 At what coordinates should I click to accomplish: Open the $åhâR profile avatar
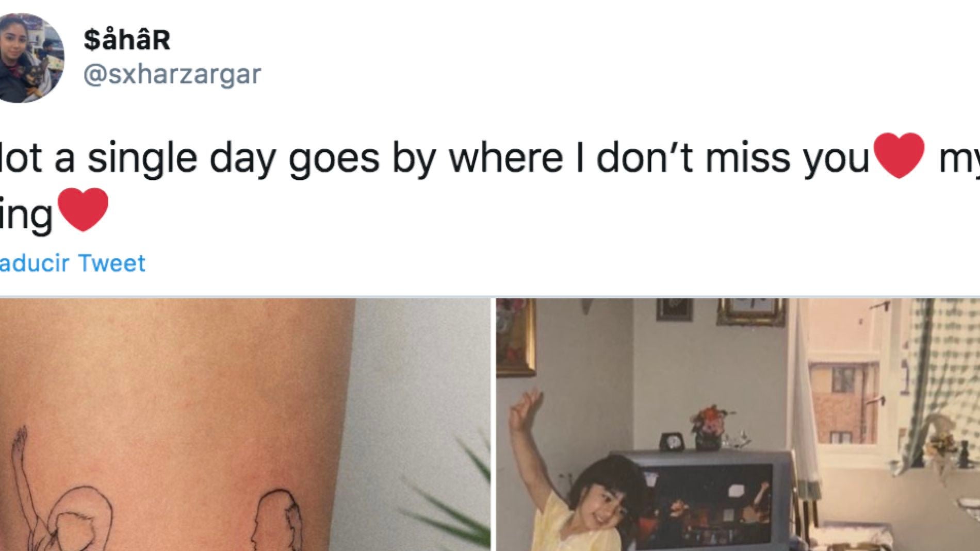click(31, 58)
